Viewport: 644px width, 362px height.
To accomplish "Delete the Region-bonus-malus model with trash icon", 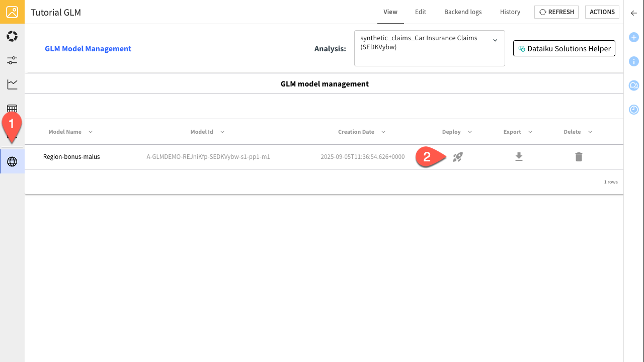I will [579, 157].
